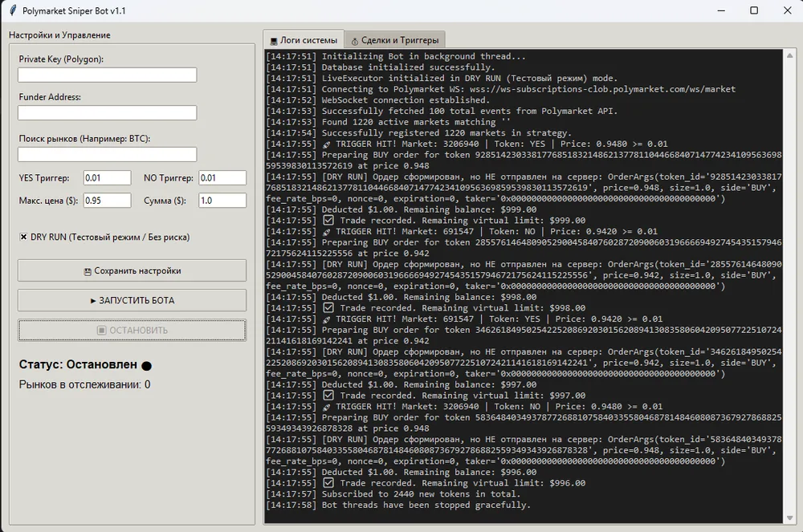The width and height of the screenshot is (803, 532).
Task: Click into the Funder Address field
Action: (x=107, y=112)
